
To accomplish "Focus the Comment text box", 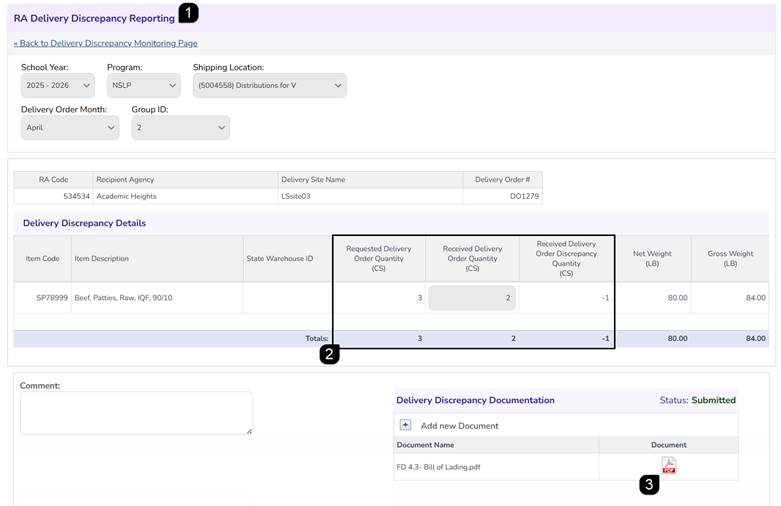I will [x=136, y=413].
